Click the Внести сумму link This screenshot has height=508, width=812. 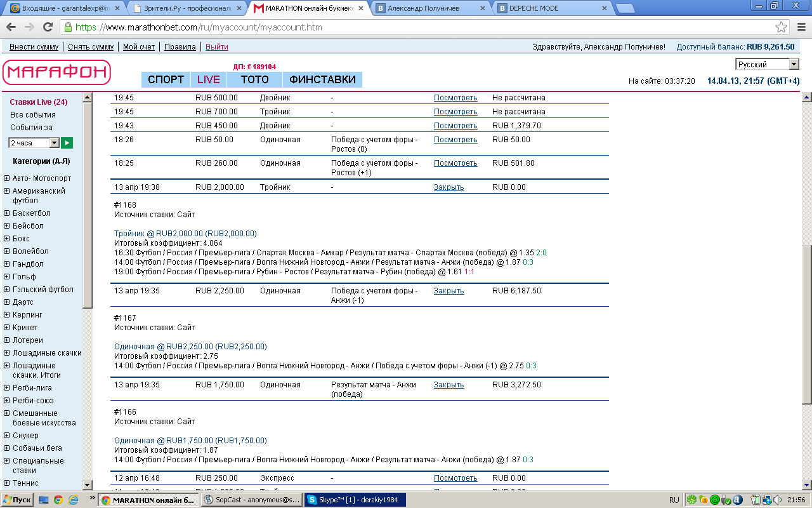pos(34,47)
